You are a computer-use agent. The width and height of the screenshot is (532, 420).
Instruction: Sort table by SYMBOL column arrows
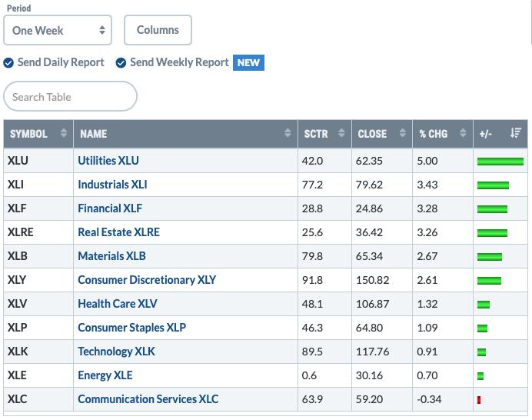click(x=64, y=133)
